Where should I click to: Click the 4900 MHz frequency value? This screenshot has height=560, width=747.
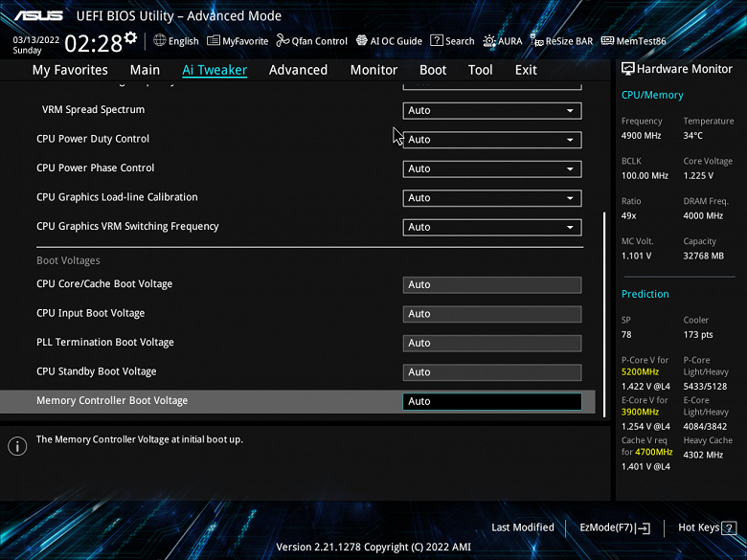(641, 136)
